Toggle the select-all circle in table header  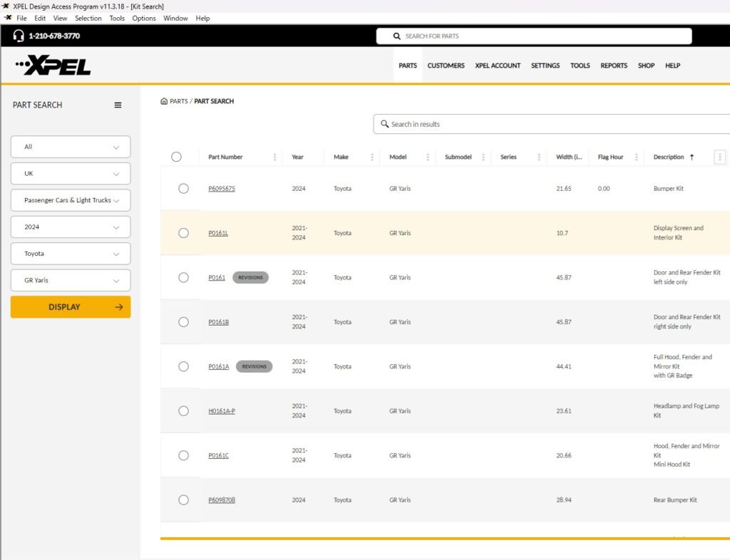pos(177,157)
